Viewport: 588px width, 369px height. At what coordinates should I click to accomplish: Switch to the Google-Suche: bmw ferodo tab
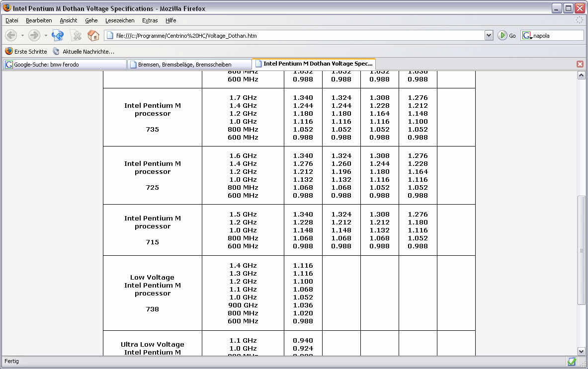click(65, 65)
